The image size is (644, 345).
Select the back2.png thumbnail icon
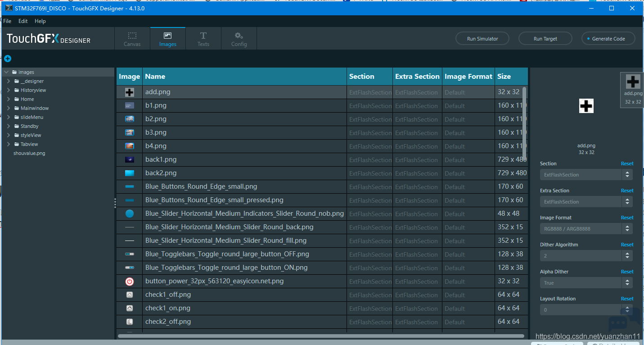click(130, 173)
